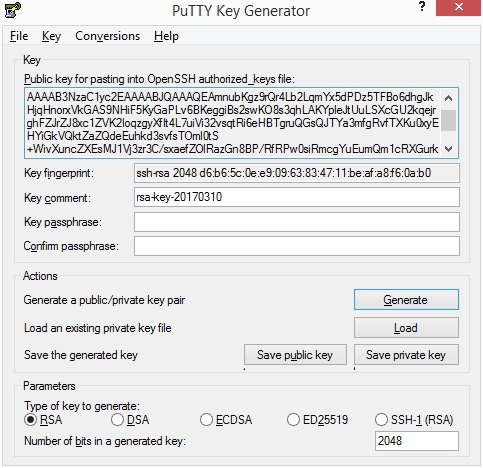The height and width of the screenshot is (468, 483).
Task: Click the Load button
Action: 406,328
